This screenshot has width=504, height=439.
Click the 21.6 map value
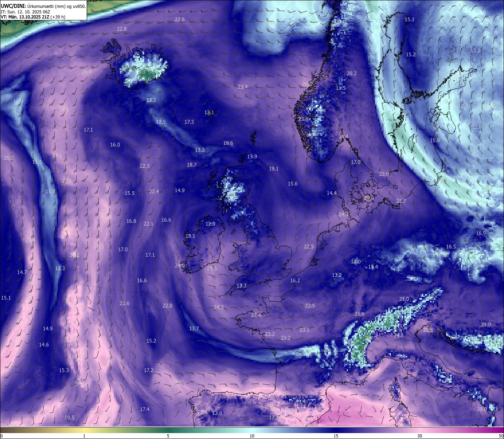pyautogui.click(x=359, y=314)
